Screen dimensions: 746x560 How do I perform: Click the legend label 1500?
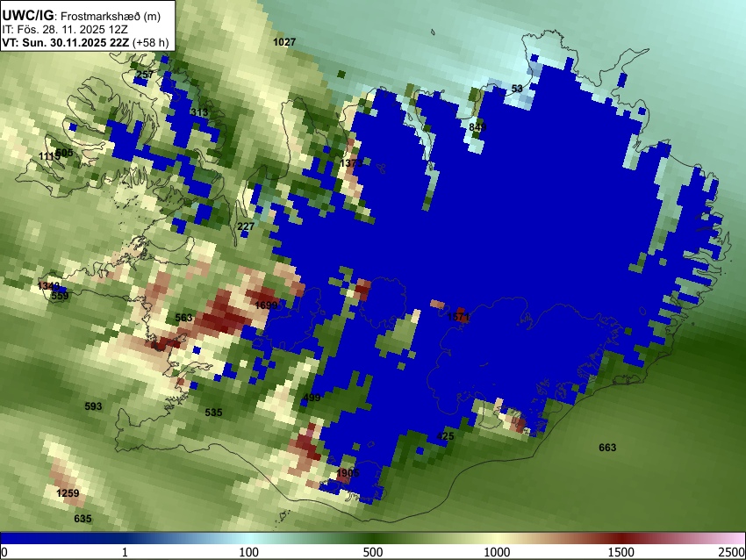(621, 552)
